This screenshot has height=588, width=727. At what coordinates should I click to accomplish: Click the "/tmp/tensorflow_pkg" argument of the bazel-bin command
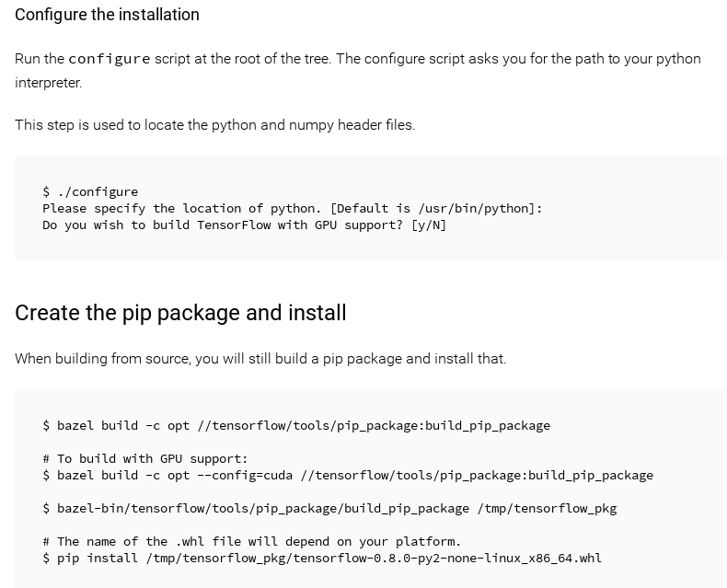click(x=547, y=509)
